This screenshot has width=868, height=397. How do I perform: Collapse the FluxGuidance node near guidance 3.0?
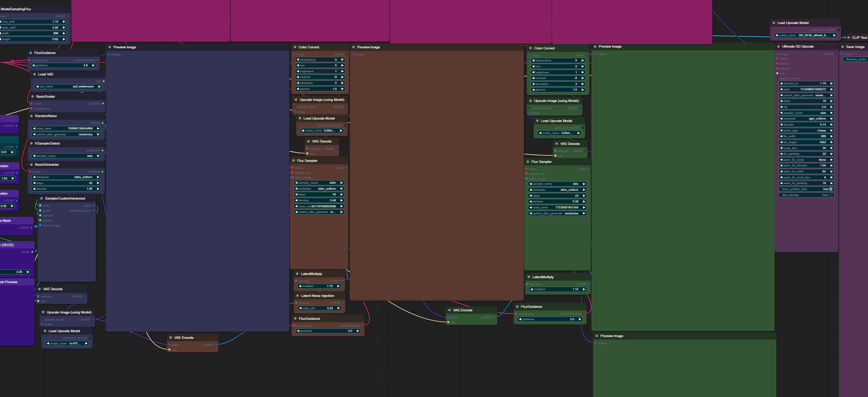(x=517, y=307)
